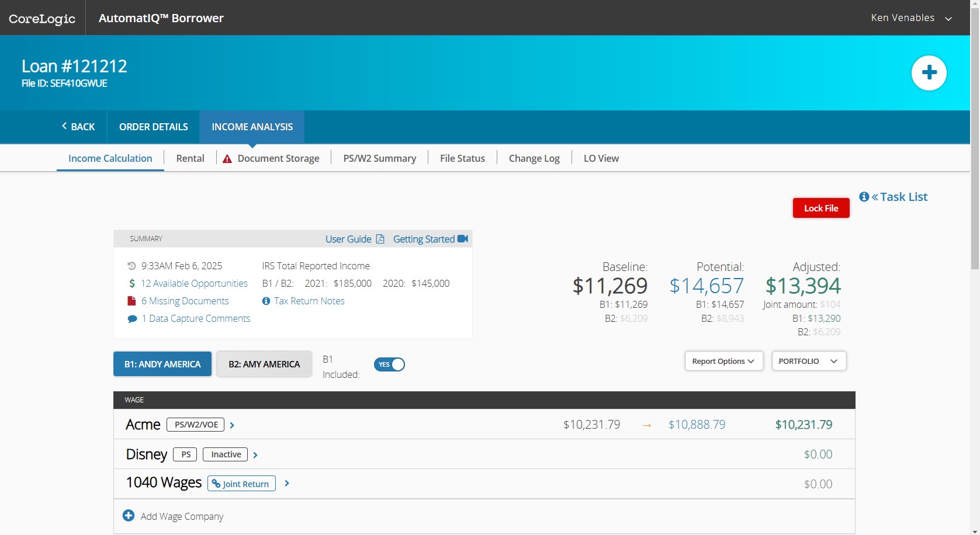The height and width of the screenshot is (535, 980).
Task: Open the Change Log tab
Action: click(534, 158)
